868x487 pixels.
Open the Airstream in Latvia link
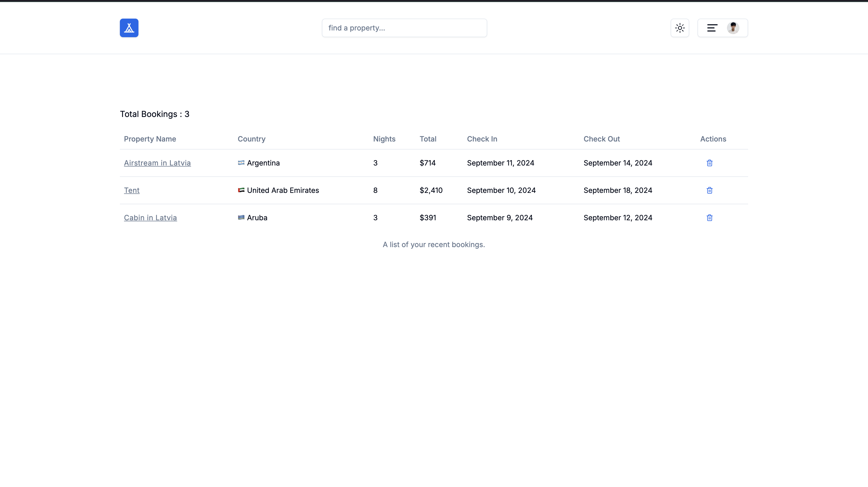click(x=157, y=163)
